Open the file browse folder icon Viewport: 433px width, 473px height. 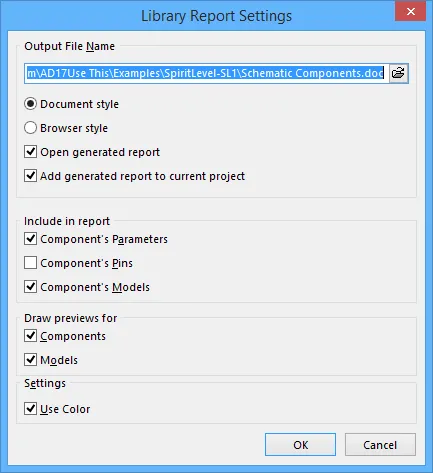(x=398, y=73)
